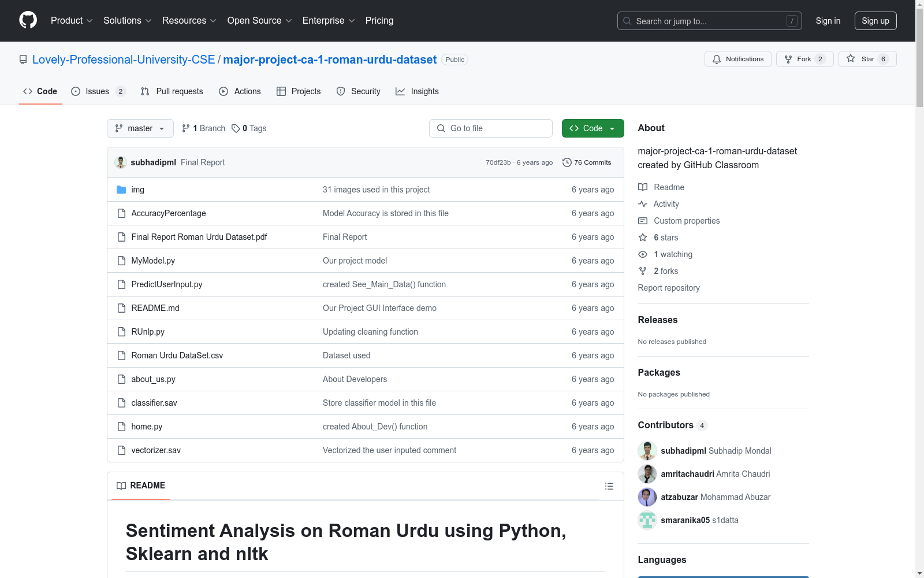This screenshot has width=924, height=578.
Task: Click the Go to file input
Action: 491,128
